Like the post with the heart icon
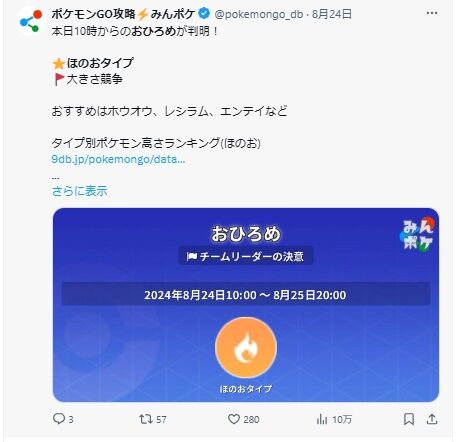467x442 pixels. point(234,419)
